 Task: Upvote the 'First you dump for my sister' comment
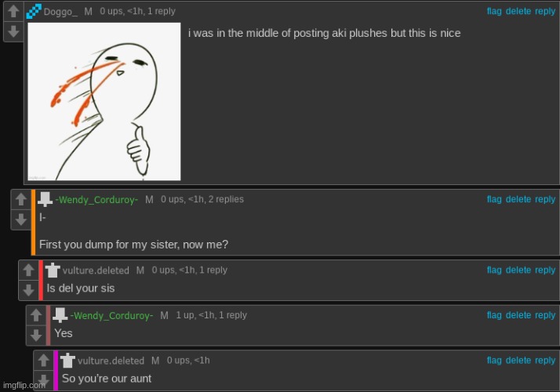(x=20, y=199)
